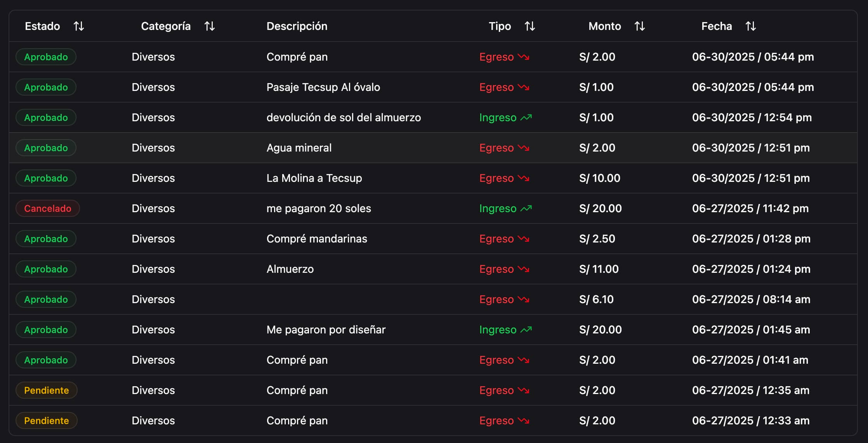
Task: Open the Pasaje Tecsup Al óvalo entry
Action: (x=323, y=87)
